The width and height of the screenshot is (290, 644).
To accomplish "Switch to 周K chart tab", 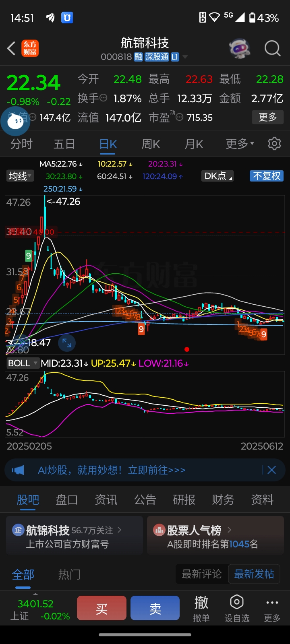I will [151, 144].
